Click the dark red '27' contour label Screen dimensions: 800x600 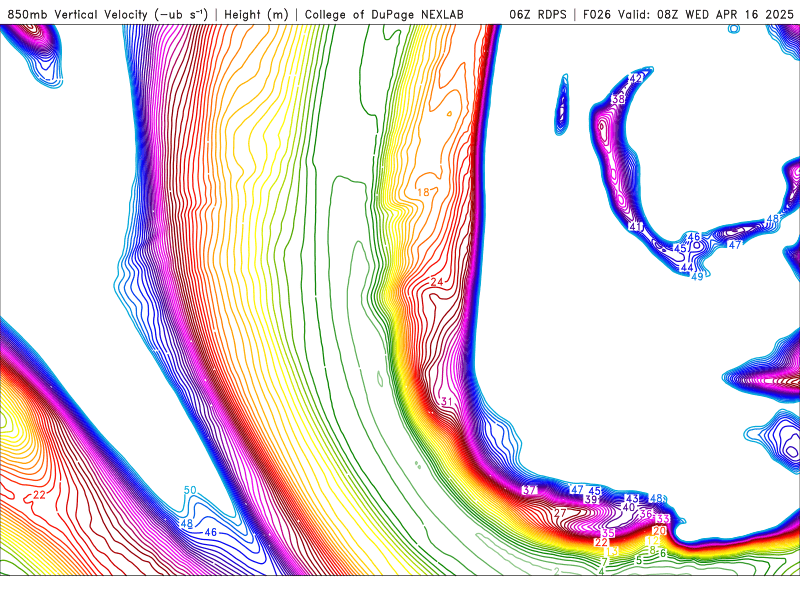(560, 513)
